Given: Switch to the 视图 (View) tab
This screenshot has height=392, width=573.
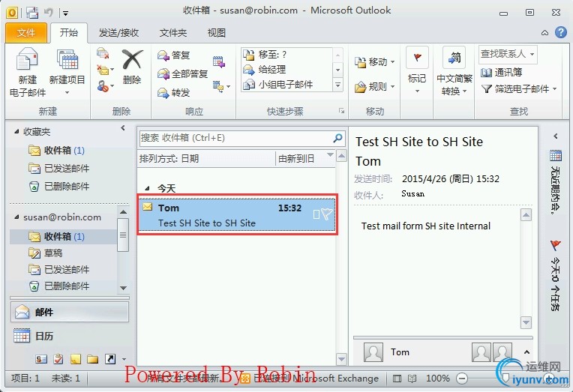Looking at the screenshot, I should [216, 33].
